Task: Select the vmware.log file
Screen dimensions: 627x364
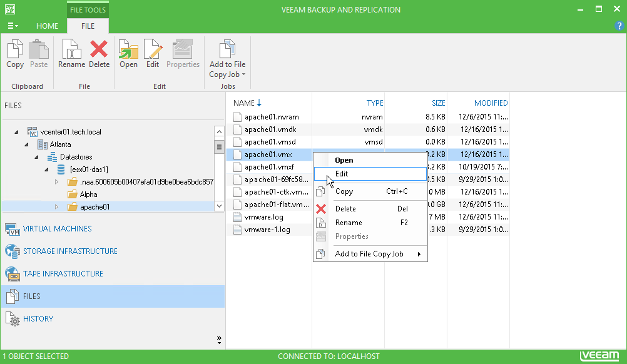Action: 263,218
